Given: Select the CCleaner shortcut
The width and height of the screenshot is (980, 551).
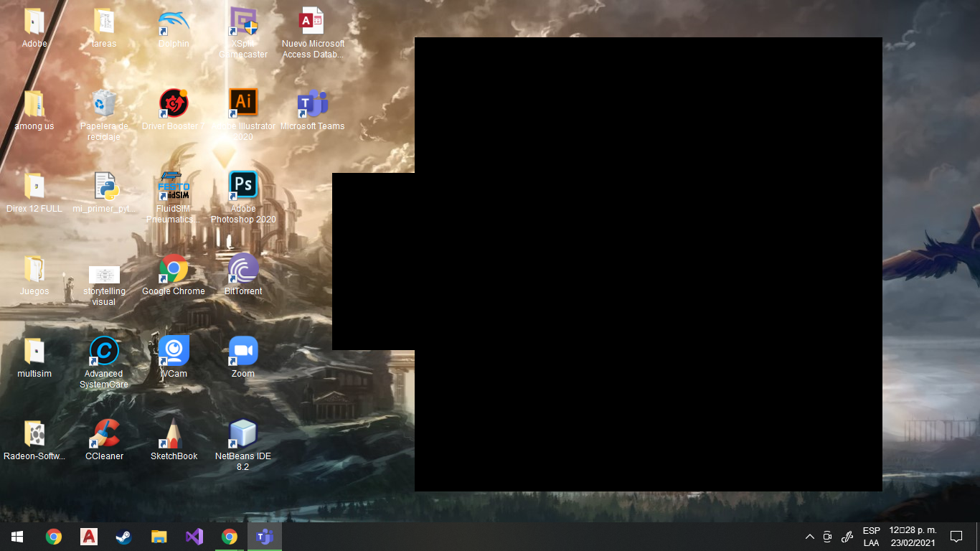Looking at the screenshot, I should [104, 441].
